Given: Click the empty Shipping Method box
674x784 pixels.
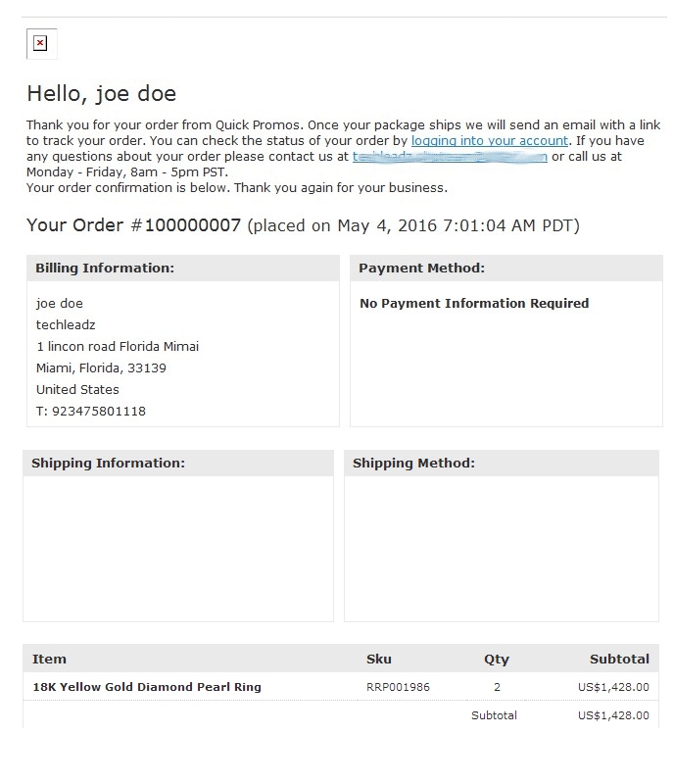Looking at the screenshot, I should point(502,549).
